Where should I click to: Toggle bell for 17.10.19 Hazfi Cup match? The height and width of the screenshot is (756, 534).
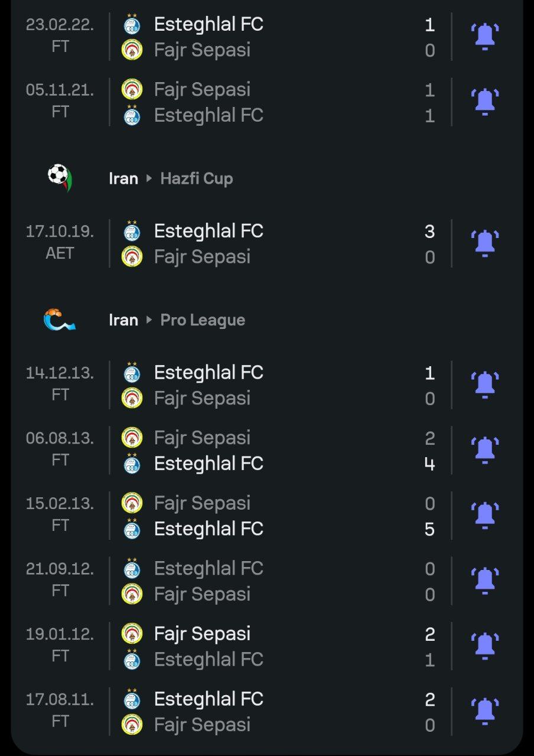pos(484,243)
